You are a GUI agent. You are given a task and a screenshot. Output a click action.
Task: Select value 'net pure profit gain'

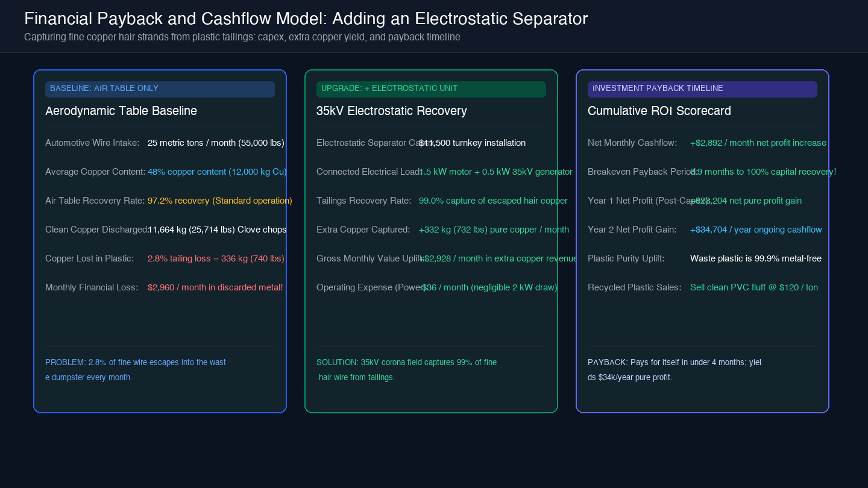click(766, 201)
